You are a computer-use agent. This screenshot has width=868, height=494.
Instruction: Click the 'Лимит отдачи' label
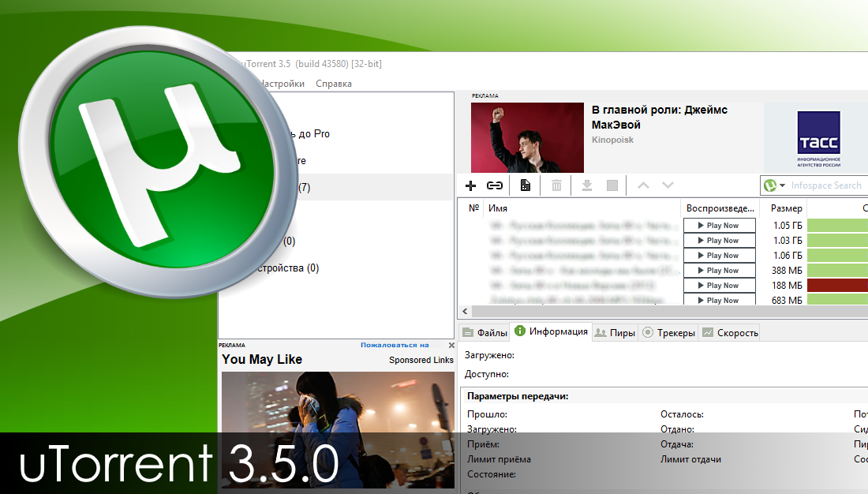click(690, 459)
